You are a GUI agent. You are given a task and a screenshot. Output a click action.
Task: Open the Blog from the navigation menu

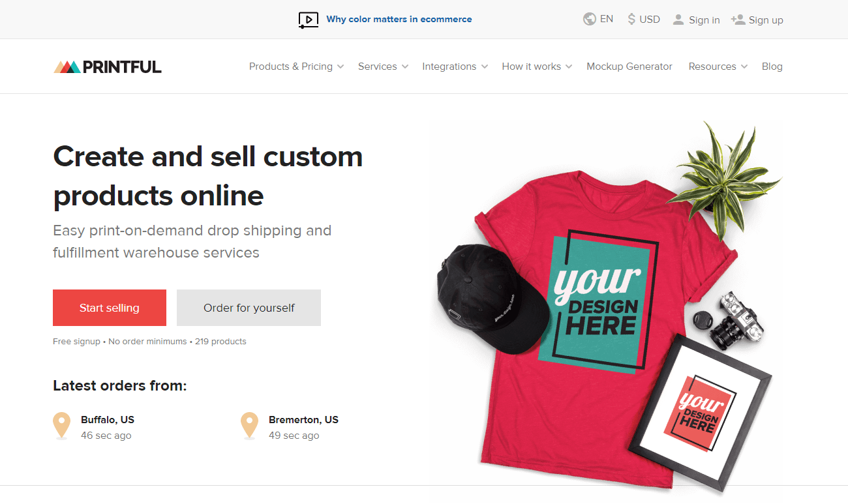point(772,66)
